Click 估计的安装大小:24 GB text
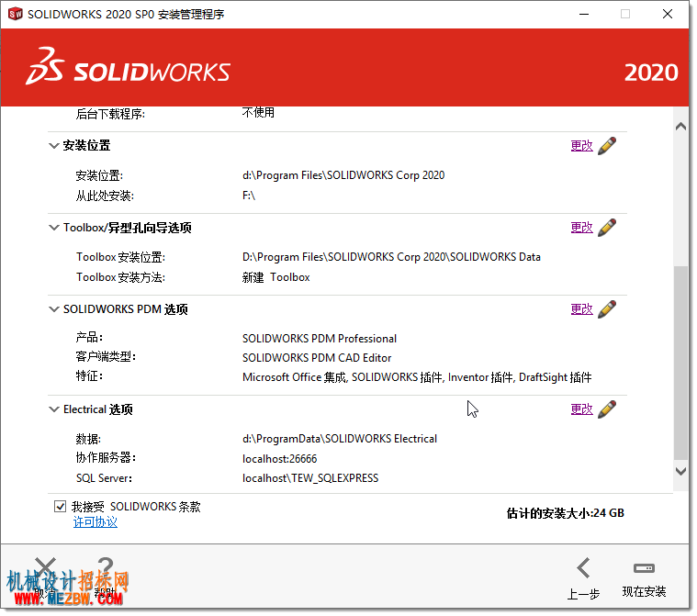Viewport: 697px width, 616px height. (566, 513)
